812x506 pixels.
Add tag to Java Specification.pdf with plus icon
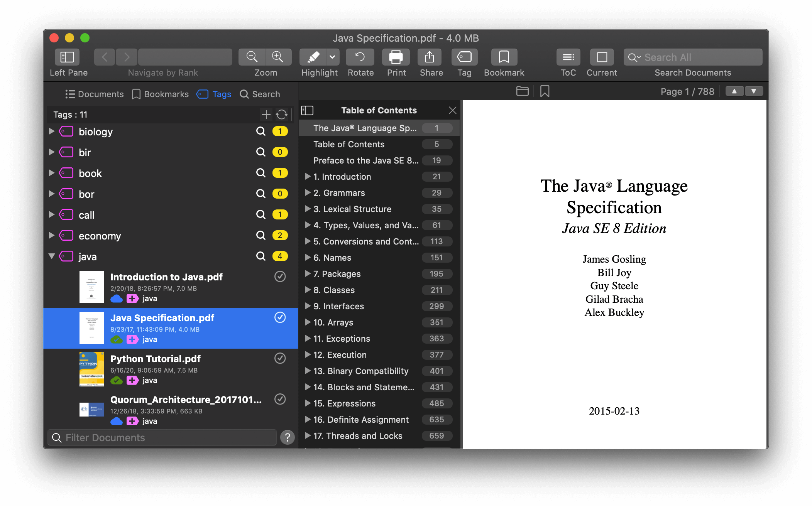click(132, 339)
